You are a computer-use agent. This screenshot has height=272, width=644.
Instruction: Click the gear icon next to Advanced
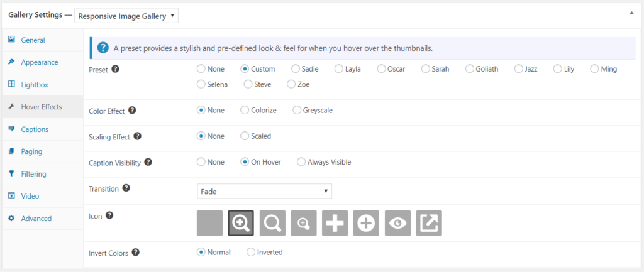[11, 218]
